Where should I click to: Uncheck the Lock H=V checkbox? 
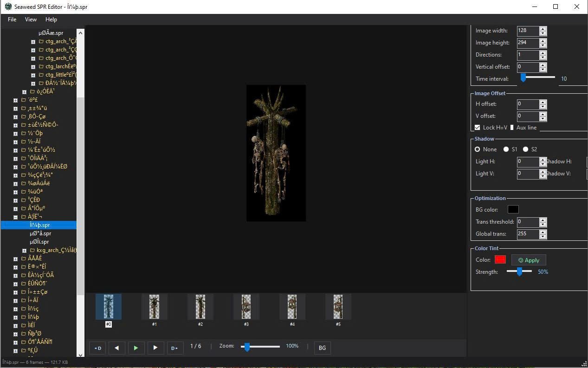[x=477, y=128]
